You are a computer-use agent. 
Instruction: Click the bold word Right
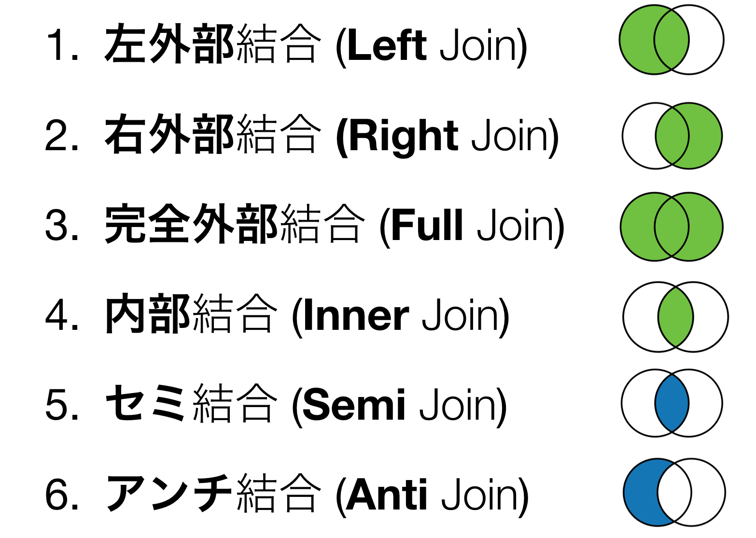coord(403,138)
